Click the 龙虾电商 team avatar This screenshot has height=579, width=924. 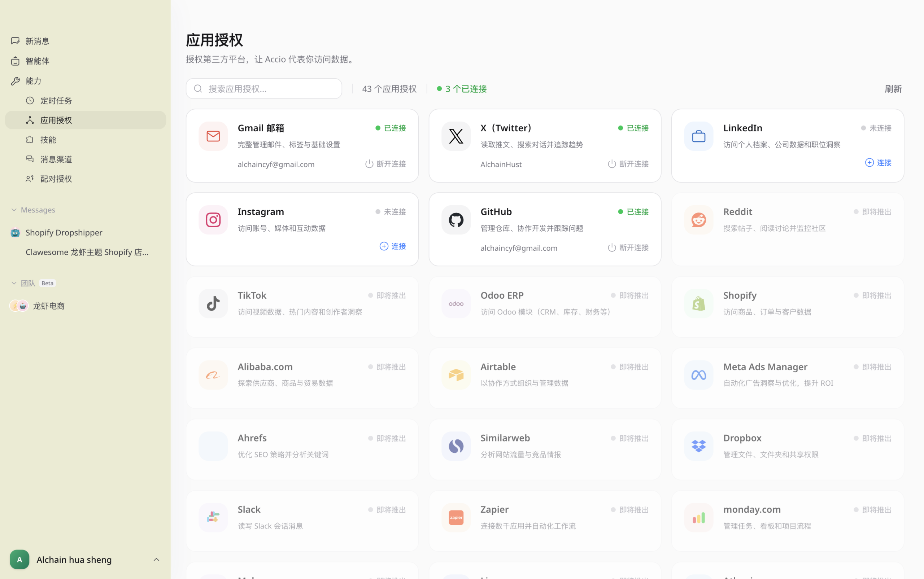click(19, 305)
